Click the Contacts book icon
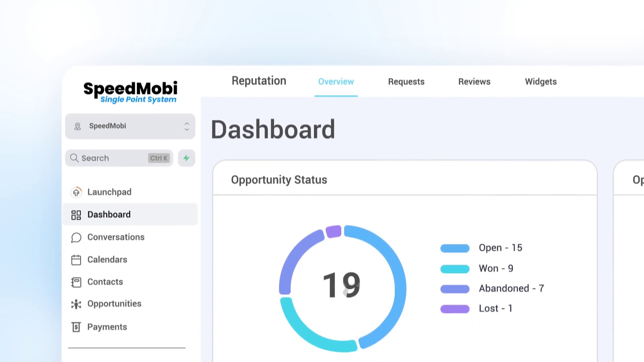Screen dimensions: 644x362 coord(76,282)
